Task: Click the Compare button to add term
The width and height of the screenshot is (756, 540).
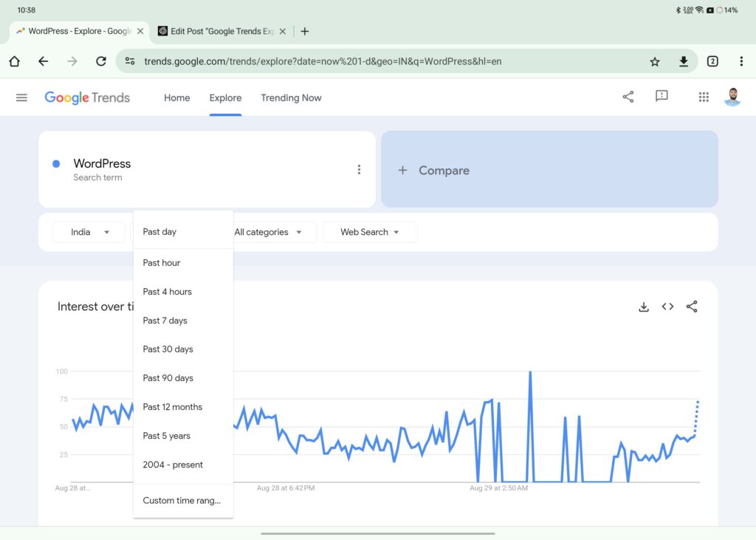Action: pyautogui.click(x=549, y=170)
